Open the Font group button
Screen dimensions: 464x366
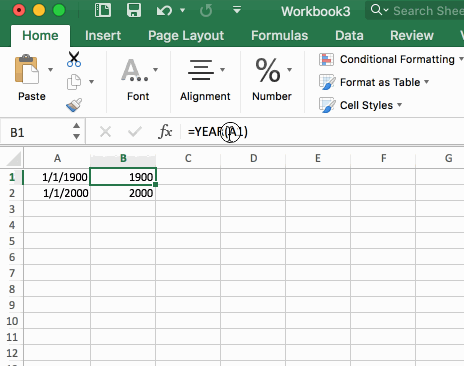135,70
